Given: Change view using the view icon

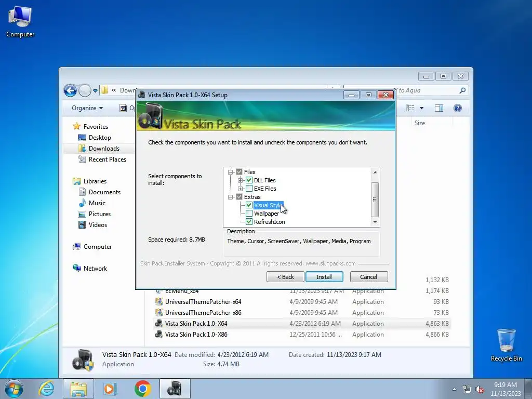Looking at the screenshot, I should coord(410,108).
